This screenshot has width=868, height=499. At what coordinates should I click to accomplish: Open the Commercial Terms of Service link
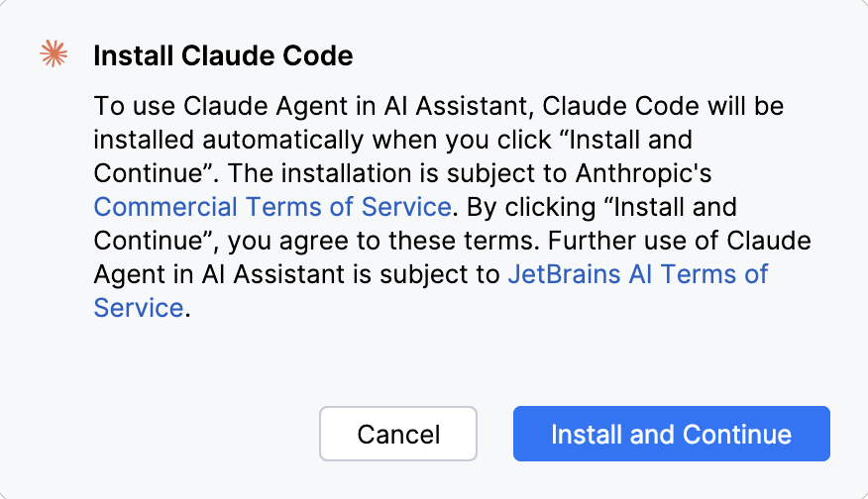click(x=272, y=207)
